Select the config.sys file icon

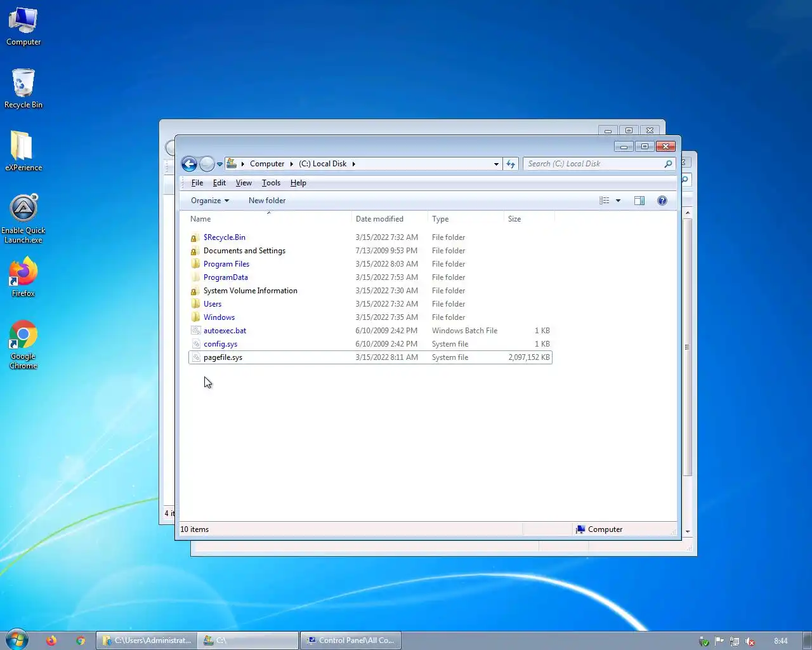195,344
